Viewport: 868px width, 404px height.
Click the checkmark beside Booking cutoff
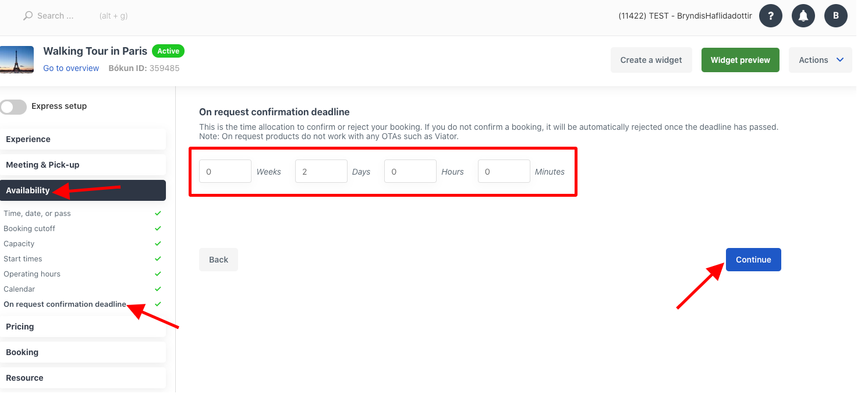click(158, 229)
